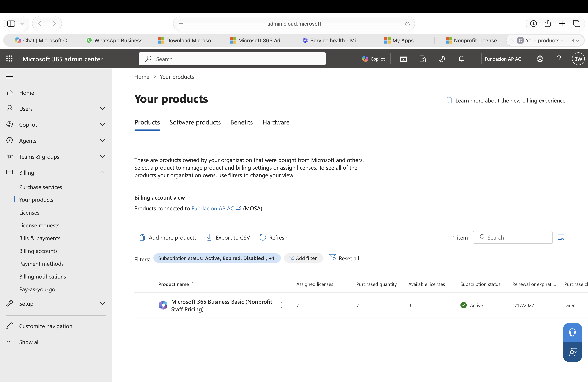Switch to the Hardware tab
This screenshot has width=588, height=382.
276,122
